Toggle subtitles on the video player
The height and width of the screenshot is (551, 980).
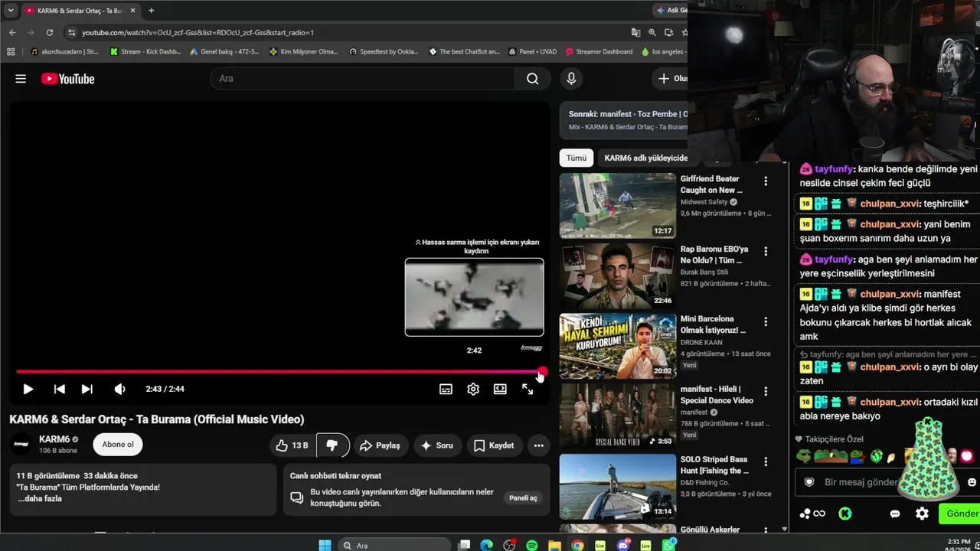(x=446, y=389)
